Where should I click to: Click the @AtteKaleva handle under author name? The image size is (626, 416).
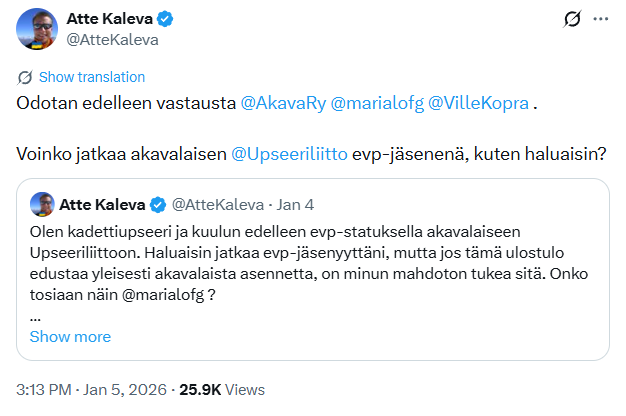(x=112, y=40)
